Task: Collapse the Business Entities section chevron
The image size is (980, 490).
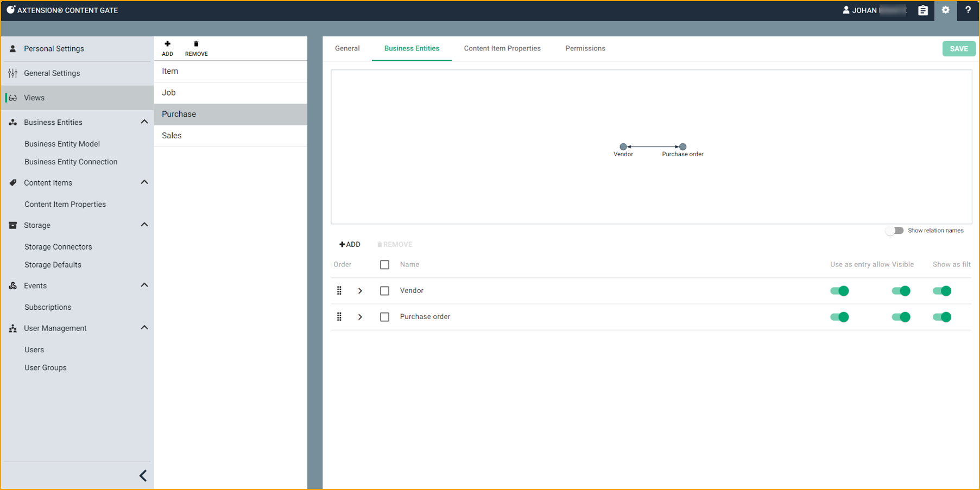Action: pyautogui.click(x=144, y=122)
